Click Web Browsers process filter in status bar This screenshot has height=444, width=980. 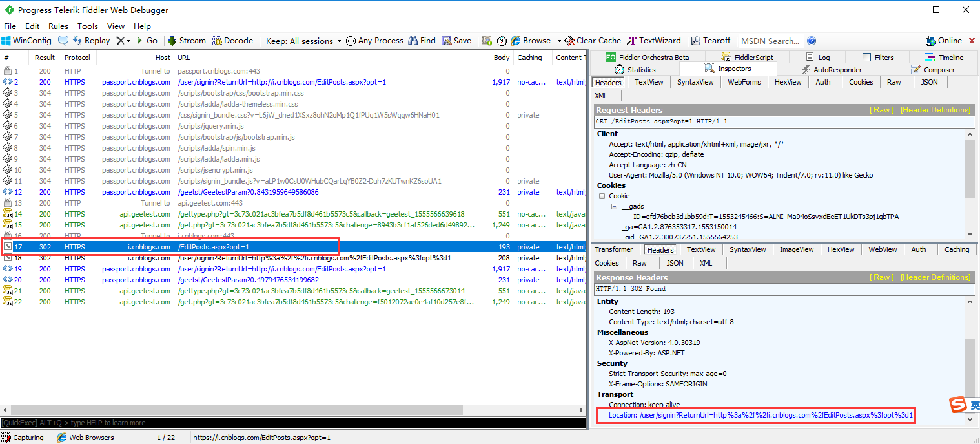[x=86, y=438]
